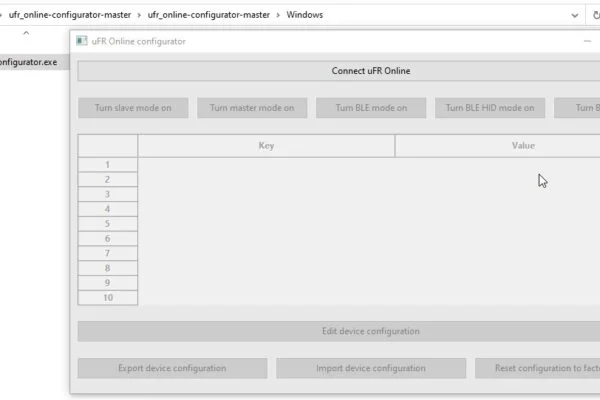
Task: Turn master mode on
Action: (252, 108)
